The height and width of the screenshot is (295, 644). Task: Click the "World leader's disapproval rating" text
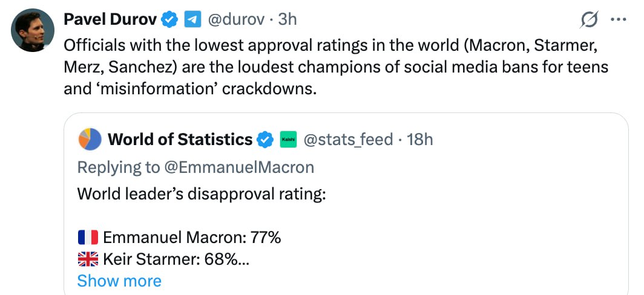click(x=202, y=194)
